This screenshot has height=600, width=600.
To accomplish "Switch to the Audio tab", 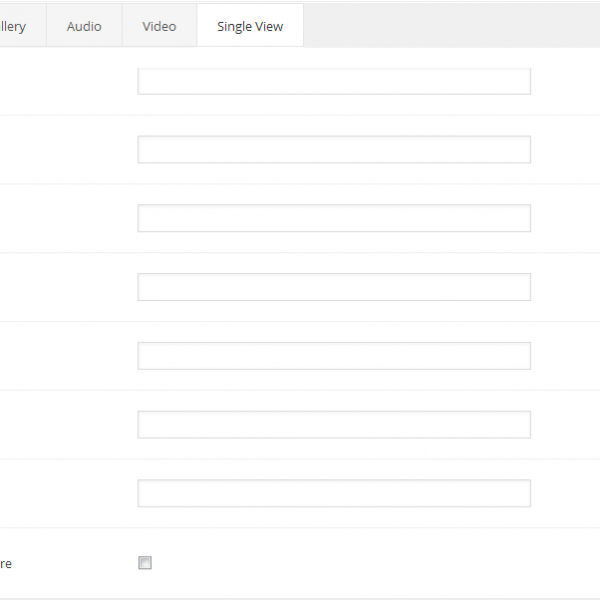I will tap(84, 27).
